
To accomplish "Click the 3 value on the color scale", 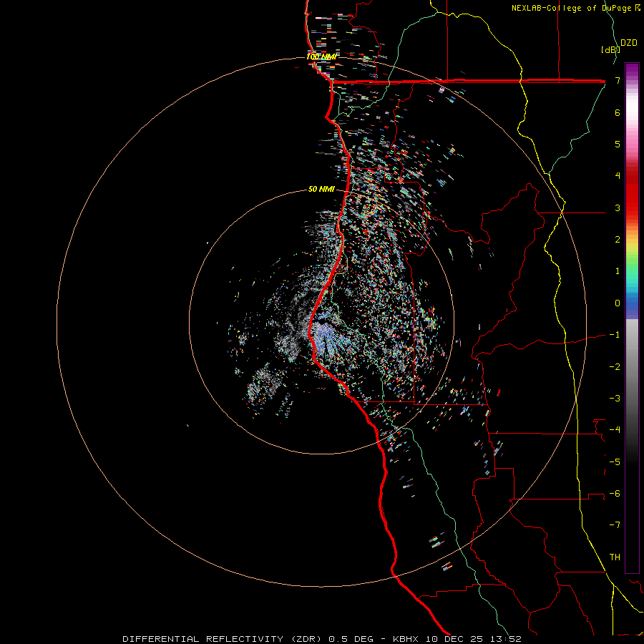I will [618, 208].
